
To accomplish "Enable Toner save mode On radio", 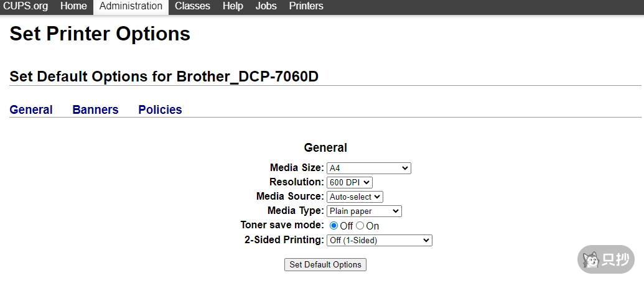I will (x=360, y=226).
